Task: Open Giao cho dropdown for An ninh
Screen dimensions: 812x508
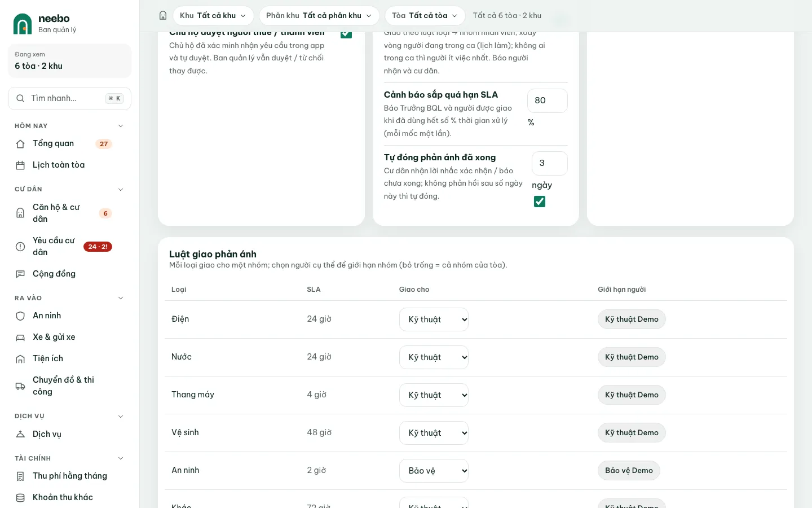Action: [x=434, y=471]
